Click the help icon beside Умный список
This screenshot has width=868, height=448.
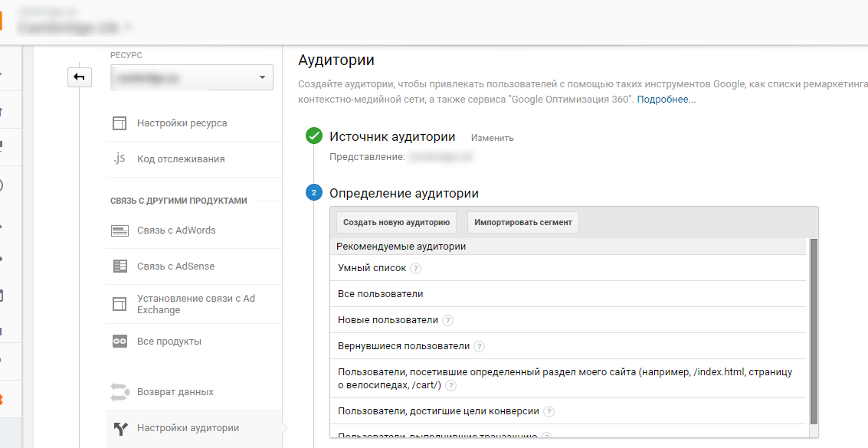point(416,269)
